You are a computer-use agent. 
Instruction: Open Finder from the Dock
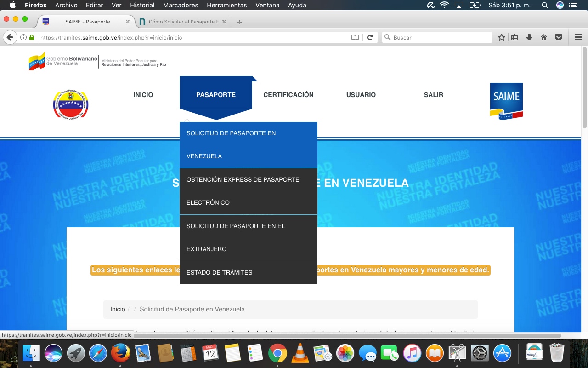click(x=31, y=353)
